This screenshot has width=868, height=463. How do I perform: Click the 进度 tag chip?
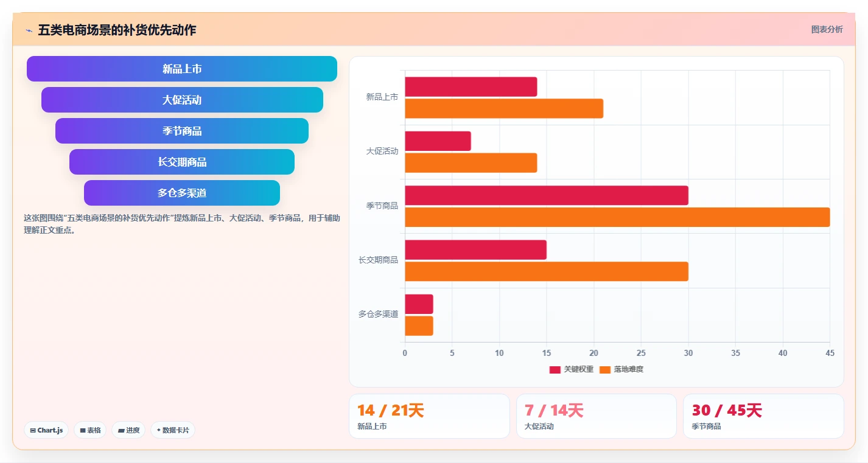(128, 430)
